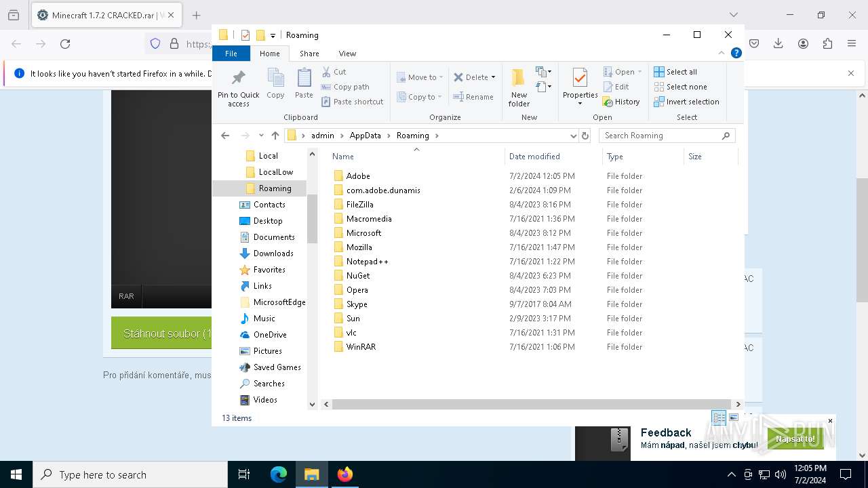Open Task View on taskbar
The width and height of the screenshot is (868, 488).
tap(244, 474)
